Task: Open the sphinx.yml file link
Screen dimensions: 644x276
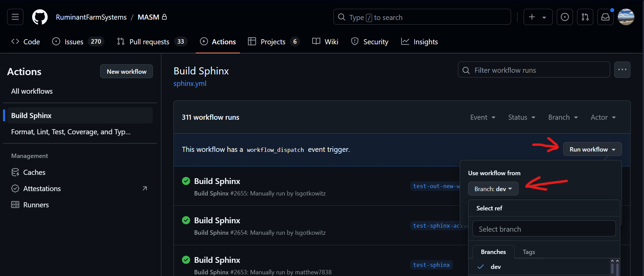Action: point(190,84)
